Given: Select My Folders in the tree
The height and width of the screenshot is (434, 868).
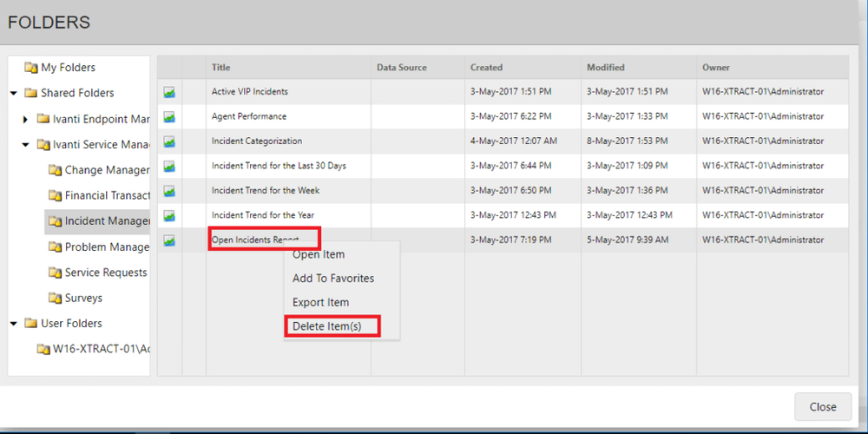Looking at the screenshot, I should tap(68, 68).
